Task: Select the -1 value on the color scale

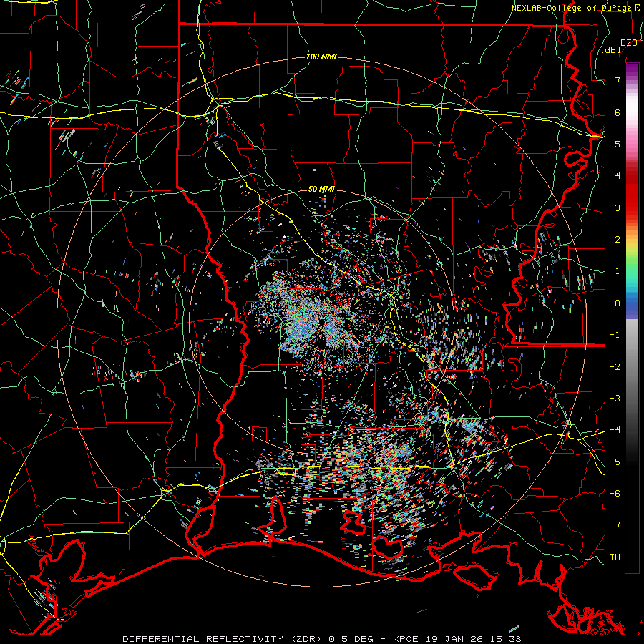Action: [615, 335]
